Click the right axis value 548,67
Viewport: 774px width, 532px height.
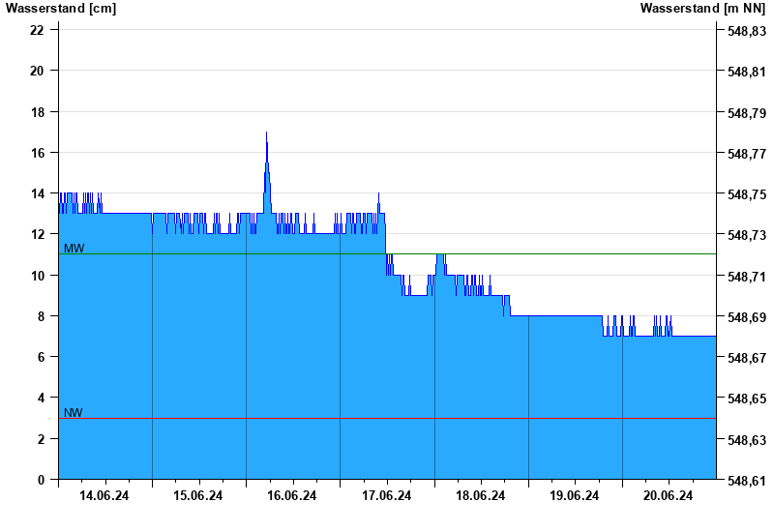tap(747, 358)
